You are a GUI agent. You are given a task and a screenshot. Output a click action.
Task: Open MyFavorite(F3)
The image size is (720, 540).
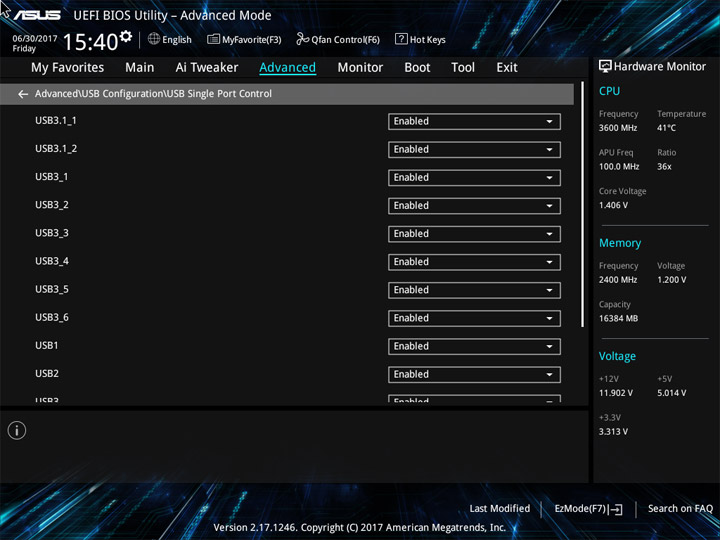pyautogui.click(x=244, y=39)
